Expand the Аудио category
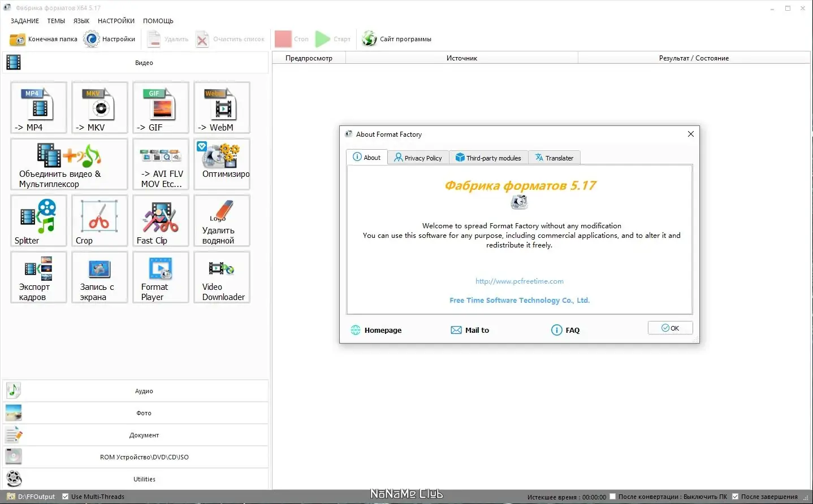The width and height of the screenshot is (813, 504). coord(136,391)
